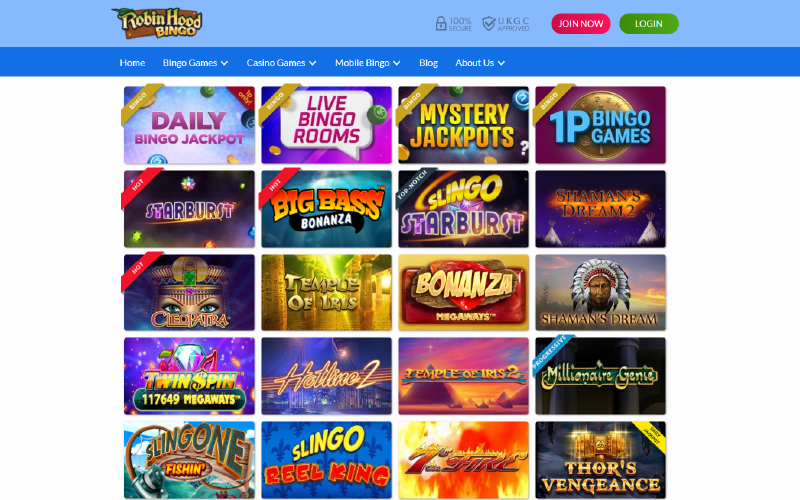Click the UKGC Approved shield icon
This screenshot has width=800, height=500.
[489, 23]
